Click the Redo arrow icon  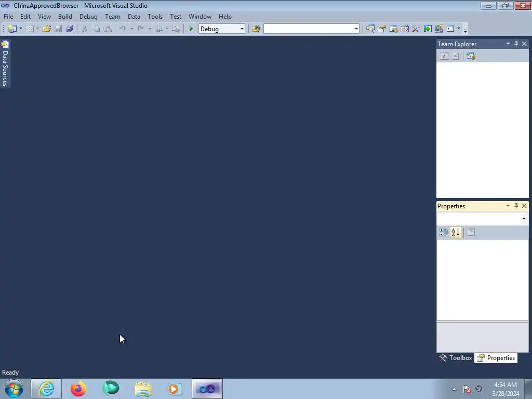(x=140, y=29)
